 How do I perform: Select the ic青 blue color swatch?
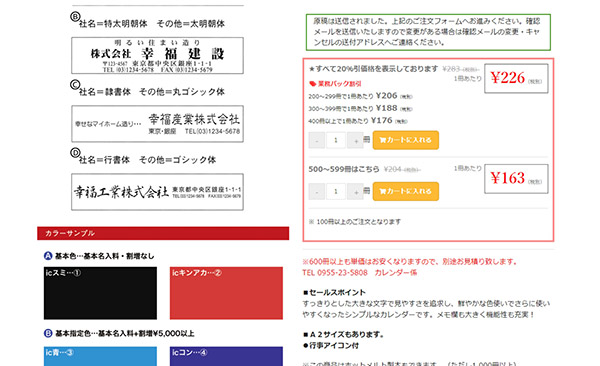pos(100,356)
